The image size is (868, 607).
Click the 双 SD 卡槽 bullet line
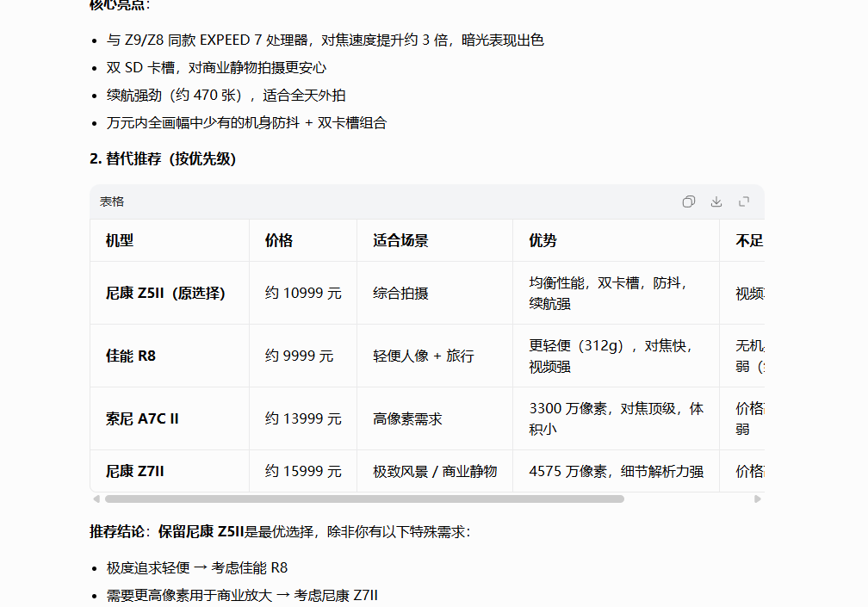216,67
